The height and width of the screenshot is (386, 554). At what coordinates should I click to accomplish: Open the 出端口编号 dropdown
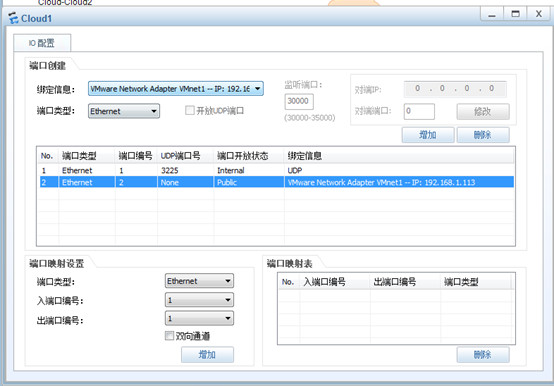pos(199,319)
